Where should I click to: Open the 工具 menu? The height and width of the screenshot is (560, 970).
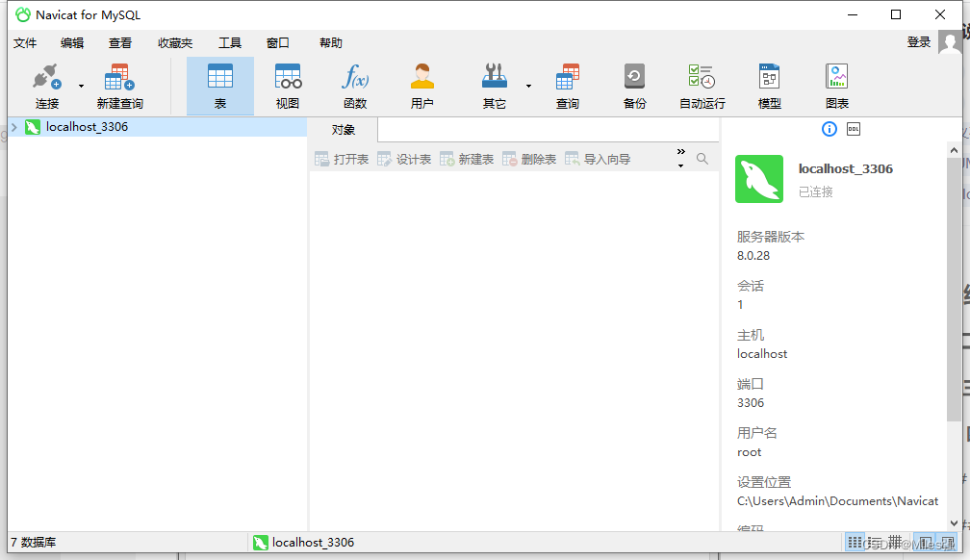pyautogui.click(x=230, y=42)
